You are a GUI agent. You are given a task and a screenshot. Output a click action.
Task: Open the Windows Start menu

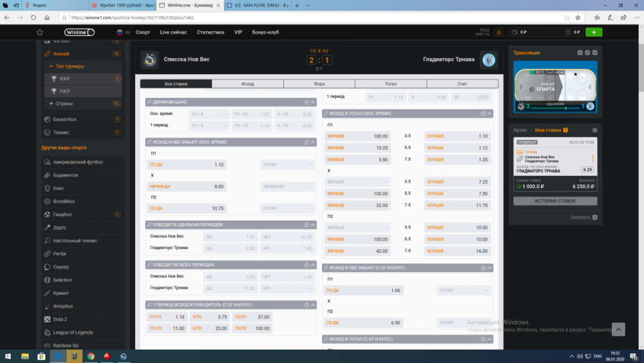coord(10,356)
